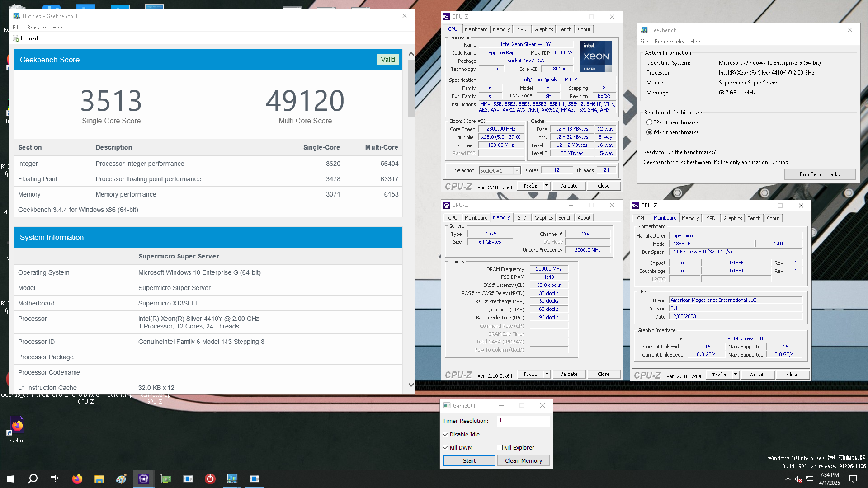Image resolution: width=868 pixels, height=488 pixels.
Task: Switch to Bench tab in Memory CPU-Z
Action: (565, 218)
